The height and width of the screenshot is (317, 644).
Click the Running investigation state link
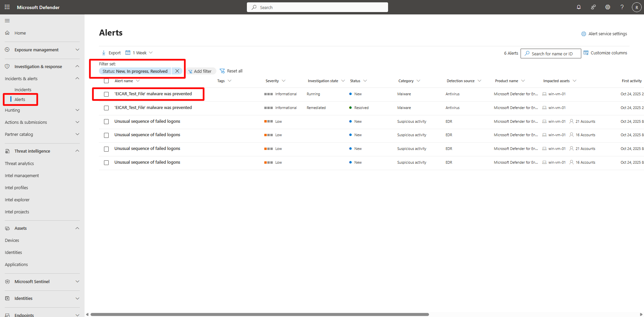point(313,94)
